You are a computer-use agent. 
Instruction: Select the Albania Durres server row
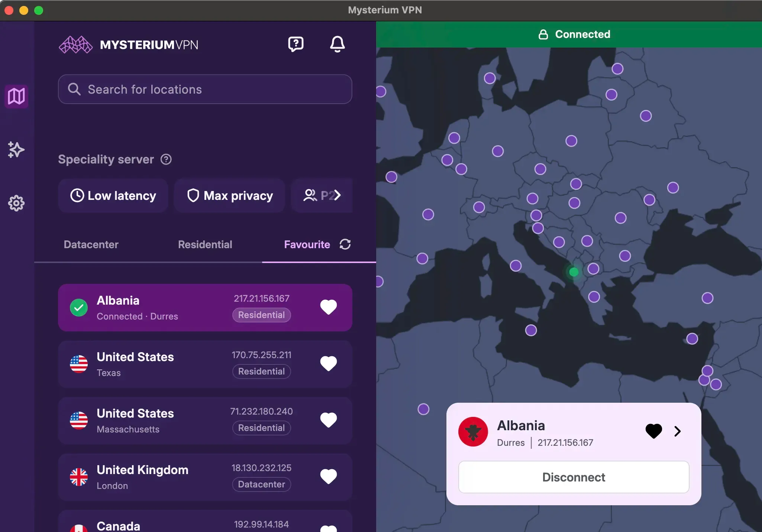pyautogui.click(x=205, y=308)
